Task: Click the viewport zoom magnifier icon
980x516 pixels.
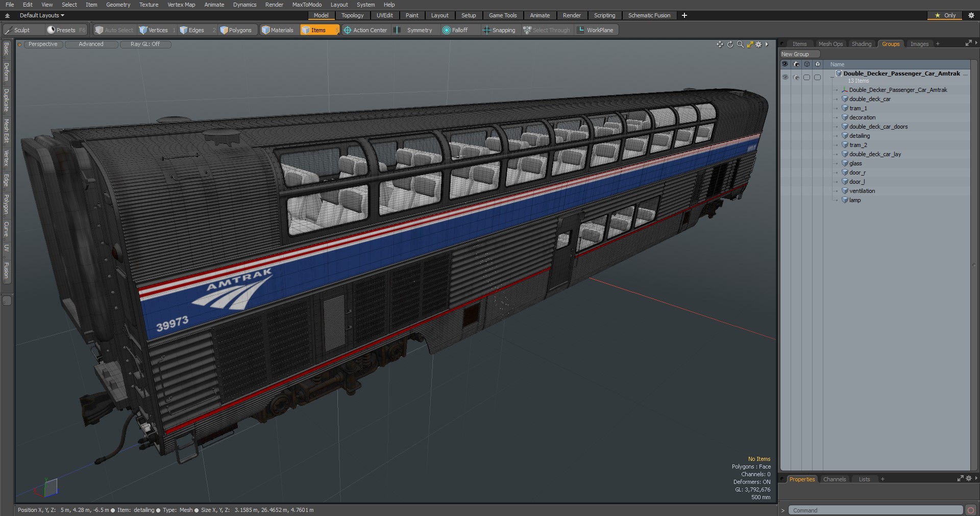Action: tap(740, 44)
